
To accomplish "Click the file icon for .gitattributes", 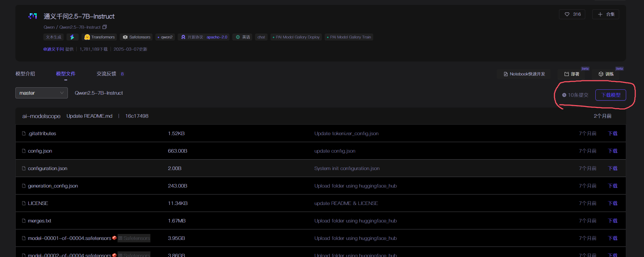I will [24, 133].
